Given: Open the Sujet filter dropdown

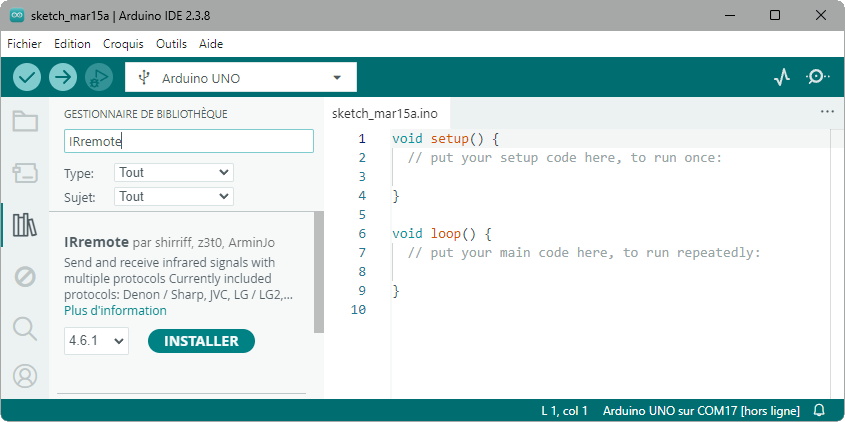Looking at the screenshot, I should [174, 197].
